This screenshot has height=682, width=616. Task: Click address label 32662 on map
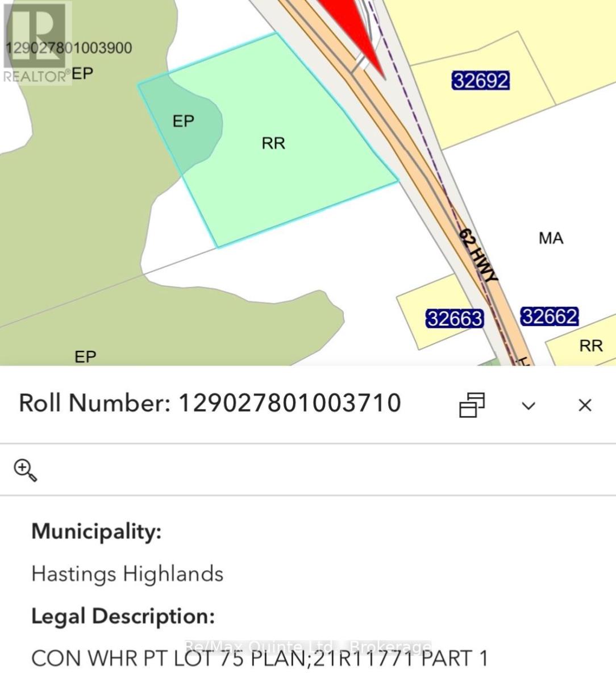[549, 316]
